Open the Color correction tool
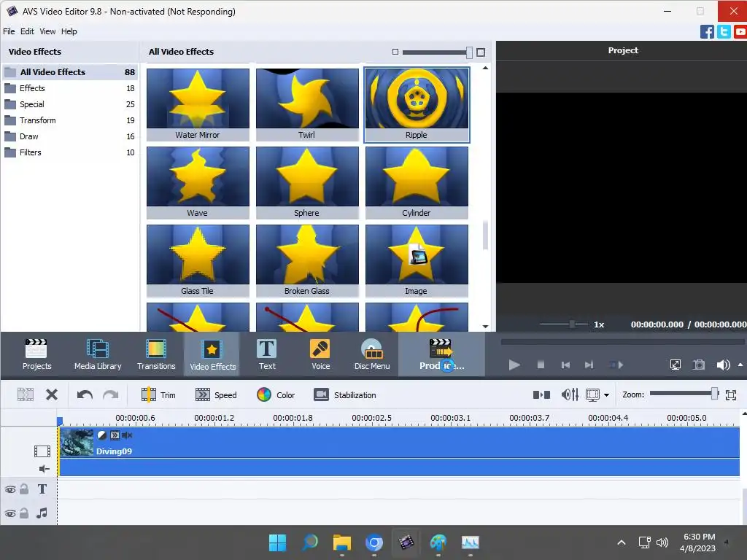Screen dimensions: 747x560 [276, 394]
